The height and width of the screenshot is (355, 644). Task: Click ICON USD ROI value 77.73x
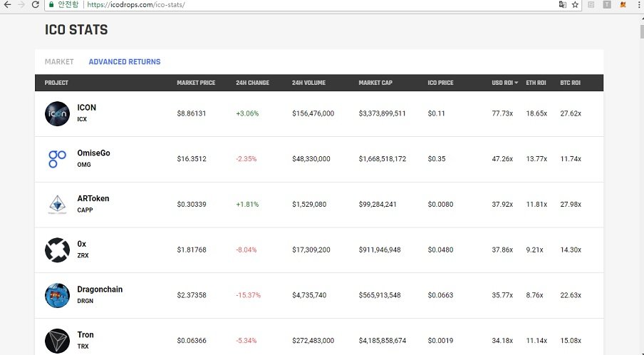point(502,113)
